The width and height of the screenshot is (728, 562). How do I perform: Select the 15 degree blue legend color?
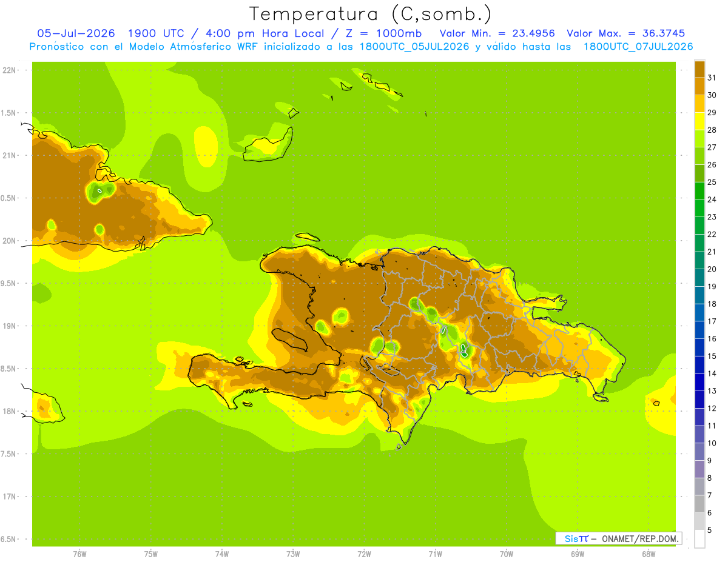click(699, 347)
